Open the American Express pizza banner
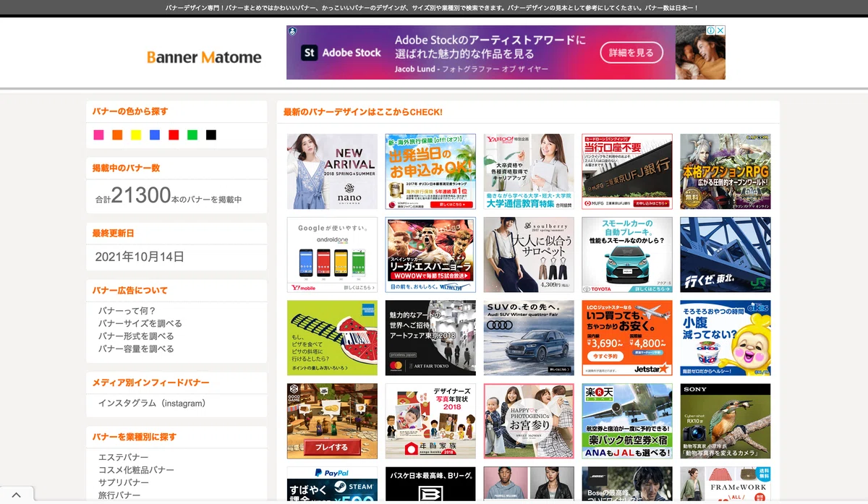Image resolution: width=868 pixels, height=504 pixels. click(332, 338)
